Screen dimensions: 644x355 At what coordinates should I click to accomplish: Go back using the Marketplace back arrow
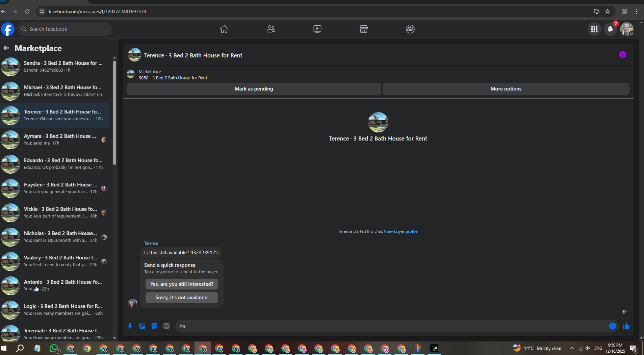tap(6, 48)
